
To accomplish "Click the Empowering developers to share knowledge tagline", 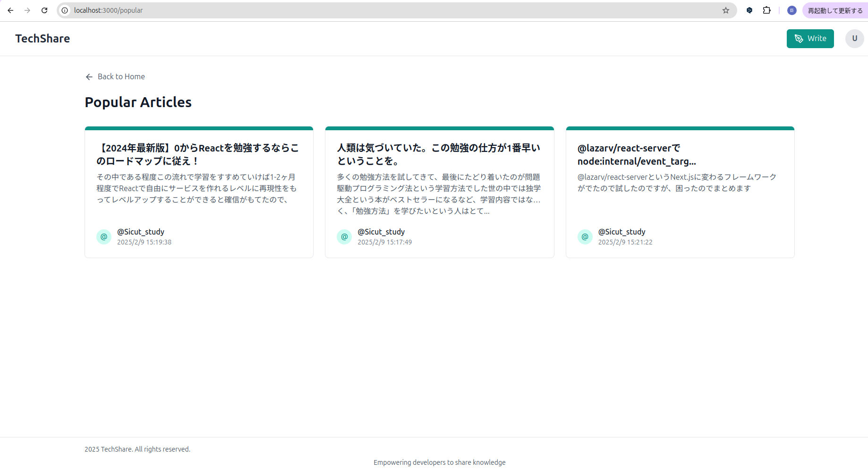I will [440, 462].
